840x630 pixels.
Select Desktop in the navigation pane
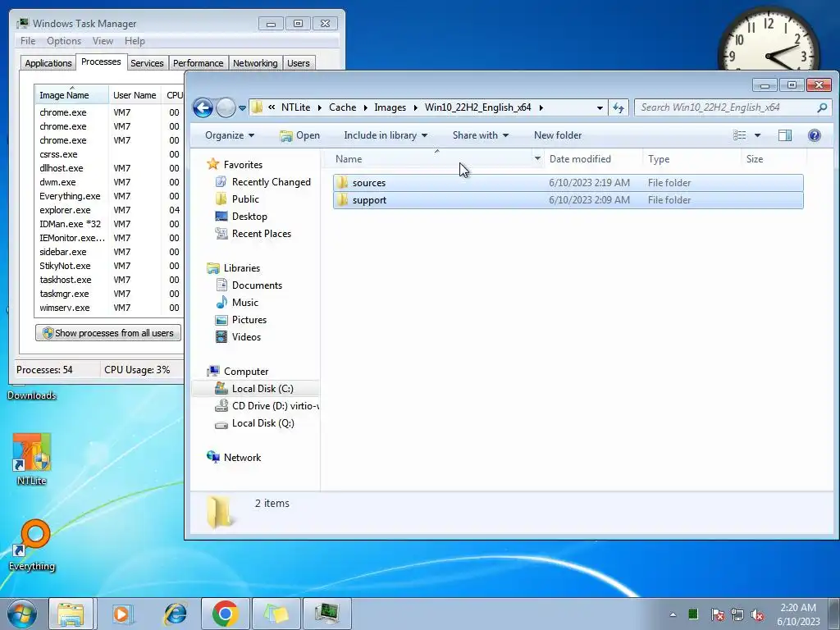click(249, 217)
